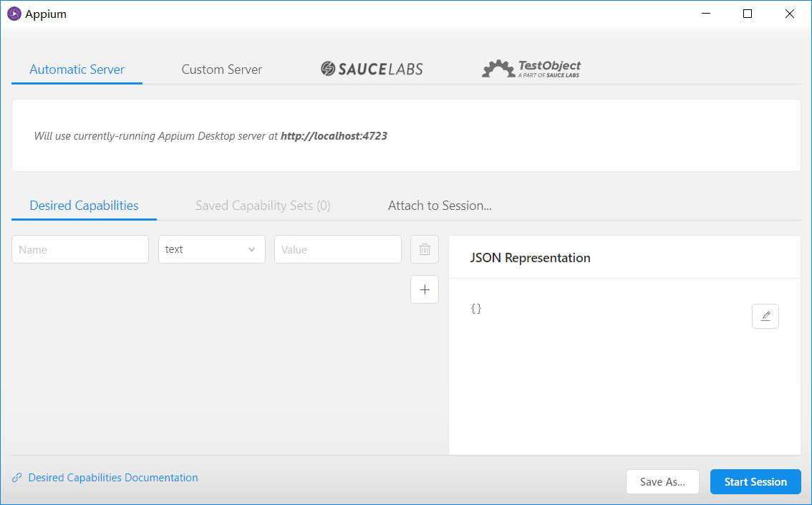812x505 pixels.
Task: Switch to Attach to Session tab
Action: (440, 206)
